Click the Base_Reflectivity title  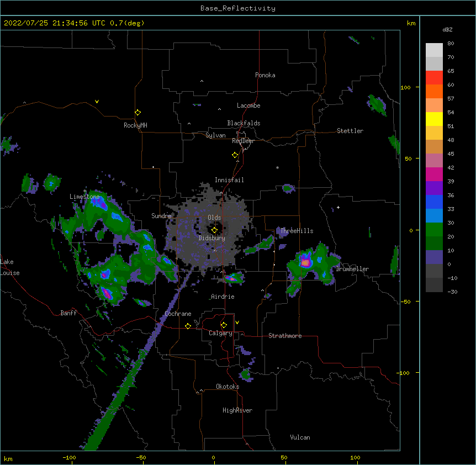[x=238, y=8]
